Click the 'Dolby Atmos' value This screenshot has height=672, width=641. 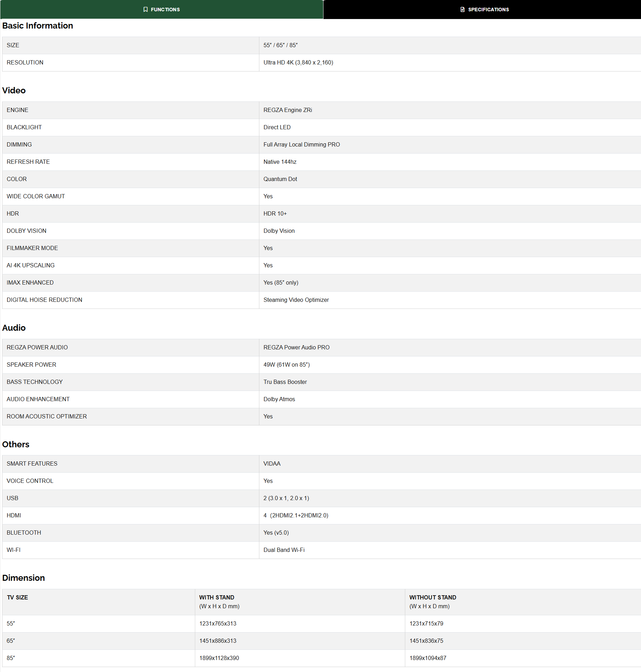click(x=279, y=399)
